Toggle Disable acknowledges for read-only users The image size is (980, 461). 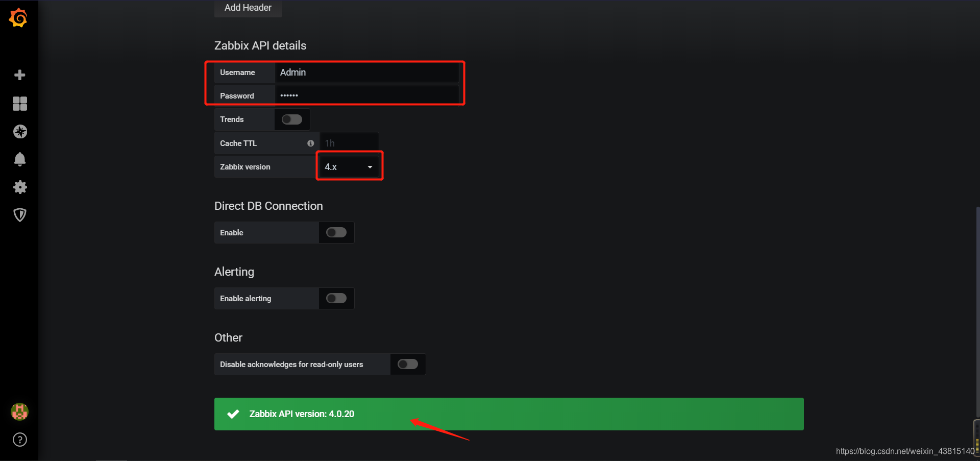(x=408, y=365)
